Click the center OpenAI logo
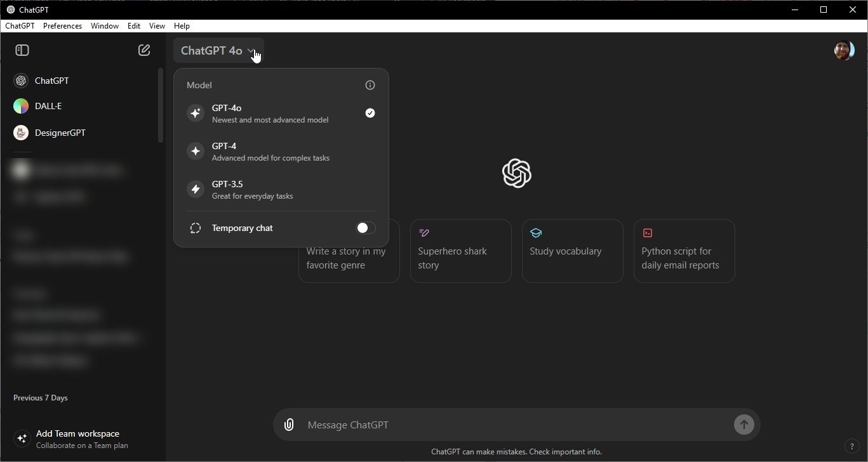868x462 pixels. pos(516,173)
